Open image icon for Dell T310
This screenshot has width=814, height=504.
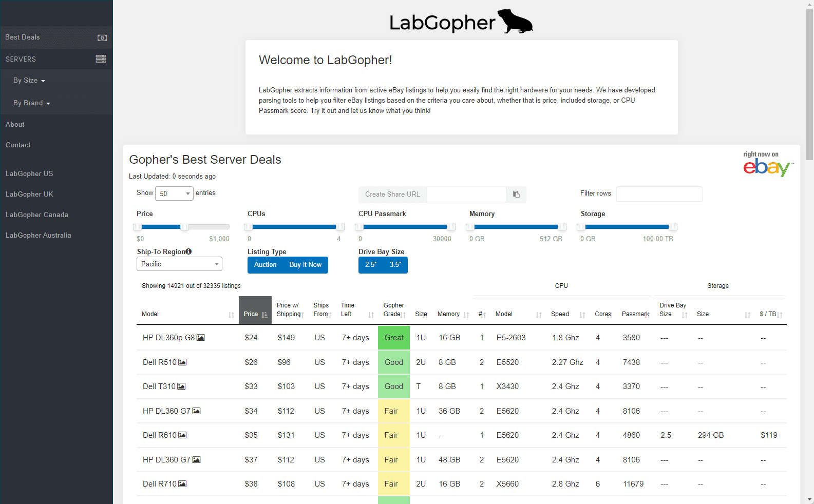(181, 386)
